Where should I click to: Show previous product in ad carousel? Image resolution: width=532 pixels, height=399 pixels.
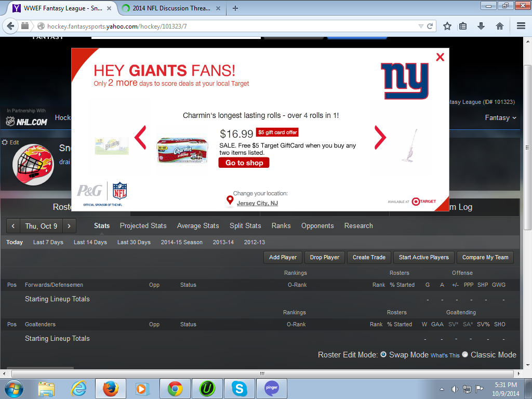click(x=140, y=138)
